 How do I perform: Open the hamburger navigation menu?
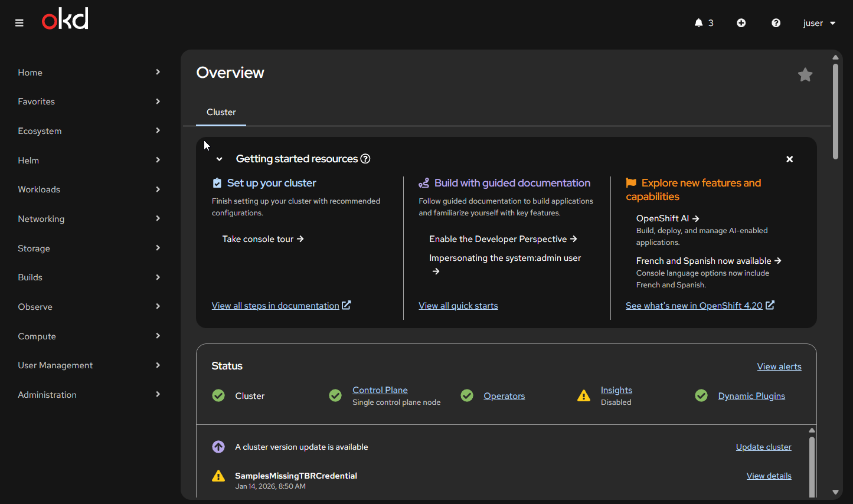click(19, 23)
